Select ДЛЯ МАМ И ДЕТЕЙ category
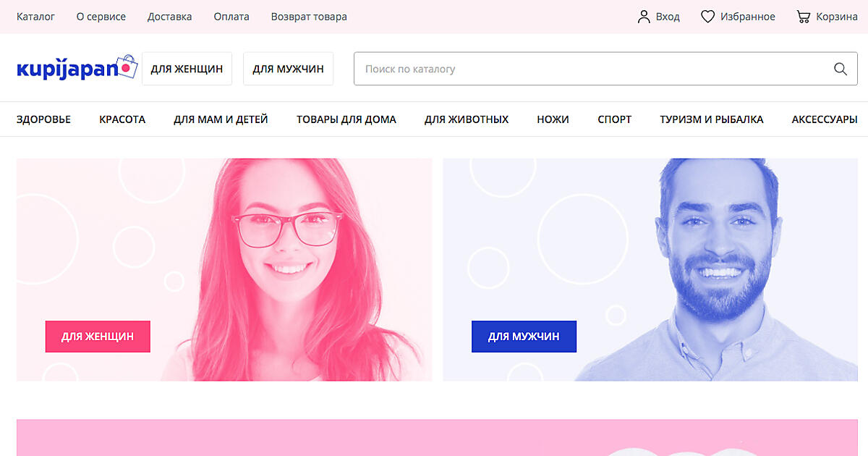This screenshot has height=456, width=868. click(221, 119)
